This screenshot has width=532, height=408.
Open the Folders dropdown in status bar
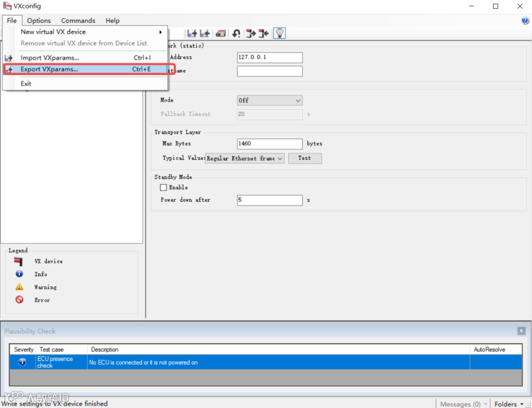509,404
